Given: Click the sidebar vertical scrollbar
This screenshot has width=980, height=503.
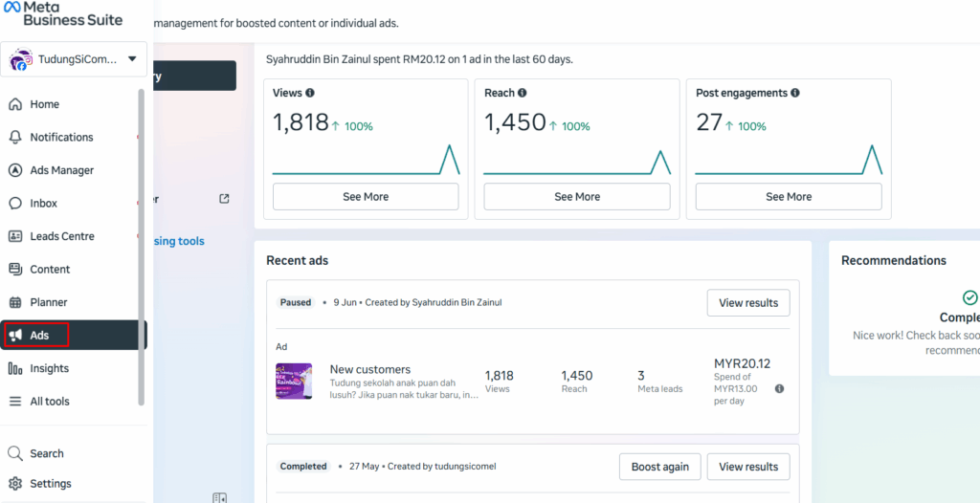Looking at the screenshot, I should (142, 247).
